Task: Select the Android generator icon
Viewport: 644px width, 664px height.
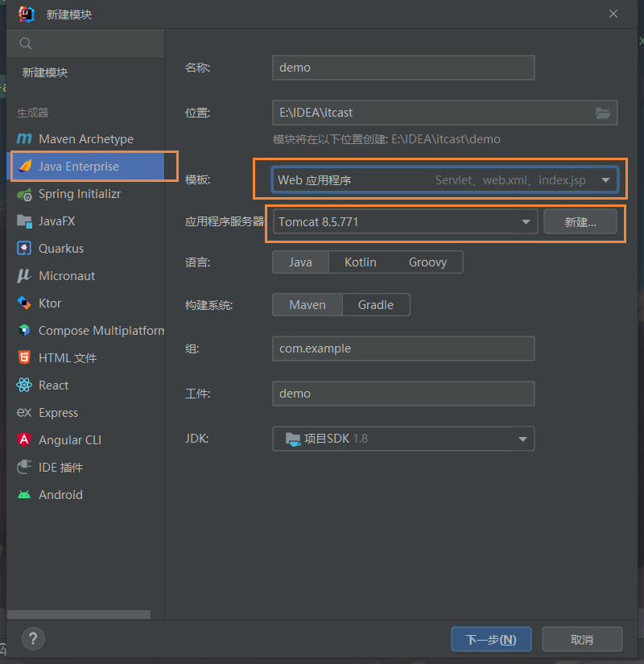Action: pos(24,495)
